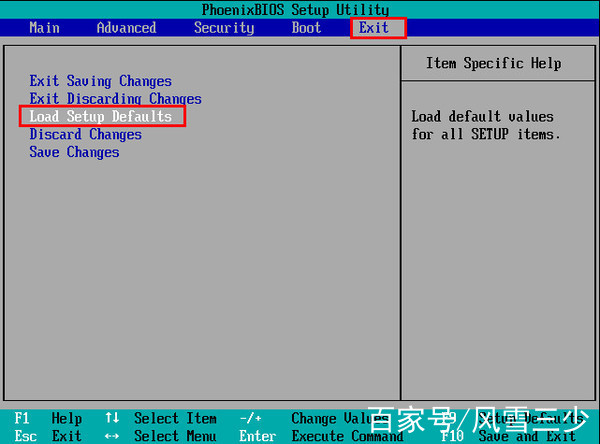Screen dimensions: 600x444
Task: Click the left/right arrows icon in footer
Action: (x=112, y=436)
